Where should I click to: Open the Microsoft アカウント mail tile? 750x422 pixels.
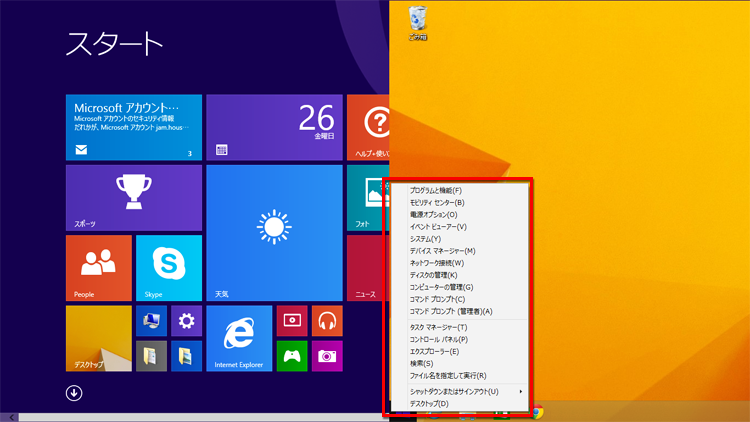[x=133, y=127]
